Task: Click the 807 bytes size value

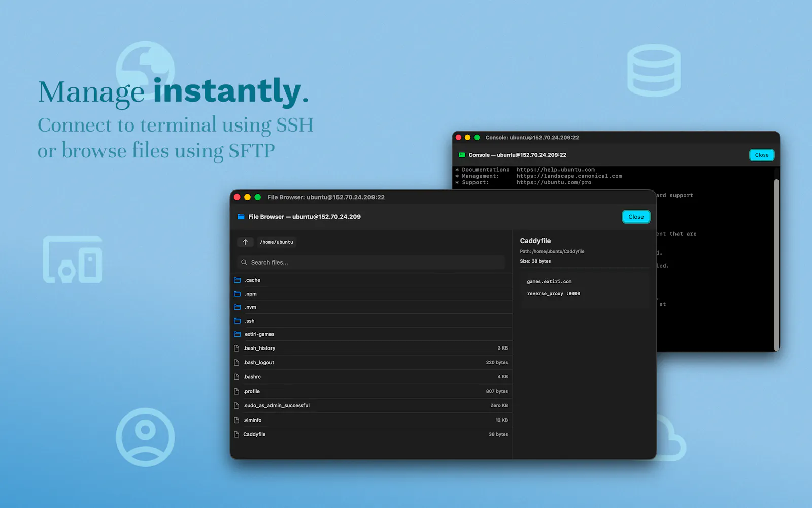Action: 497,391
